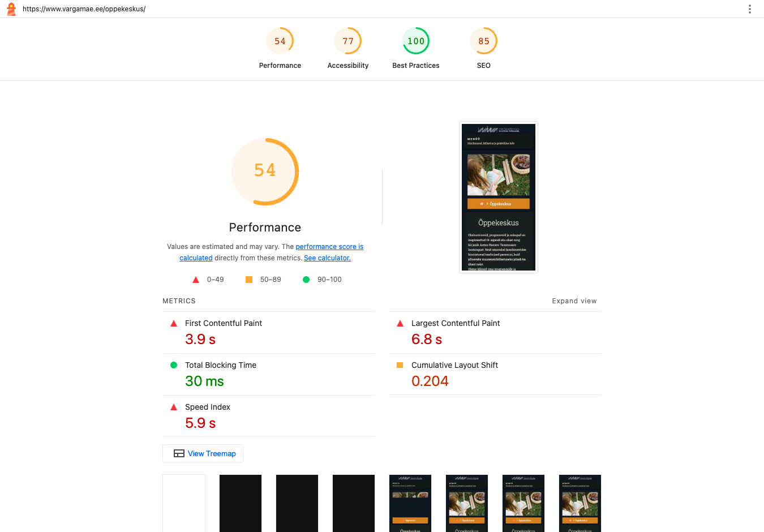Toggle the Expand view option for metrics

[574, 301]
